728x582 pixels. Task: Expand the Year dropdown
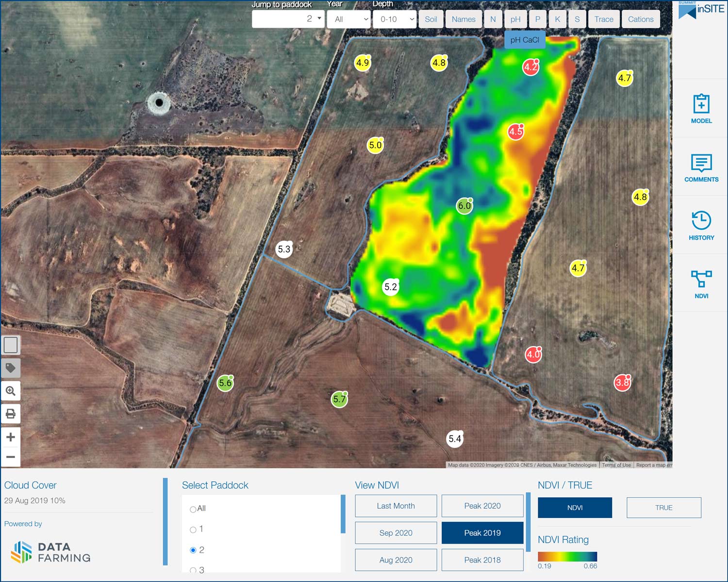pyautogui.click(x=349, y=19)
